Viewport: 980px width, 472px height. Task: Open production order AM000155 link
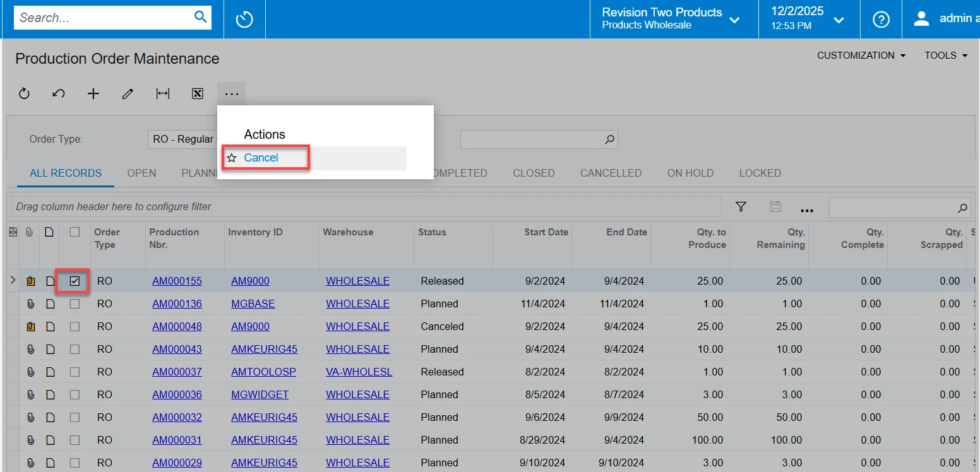coord(177,281)
